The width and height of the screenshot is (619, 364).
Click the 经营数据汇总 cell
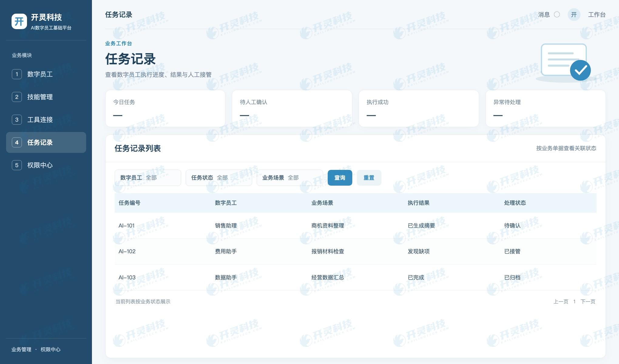coord(328,278)
